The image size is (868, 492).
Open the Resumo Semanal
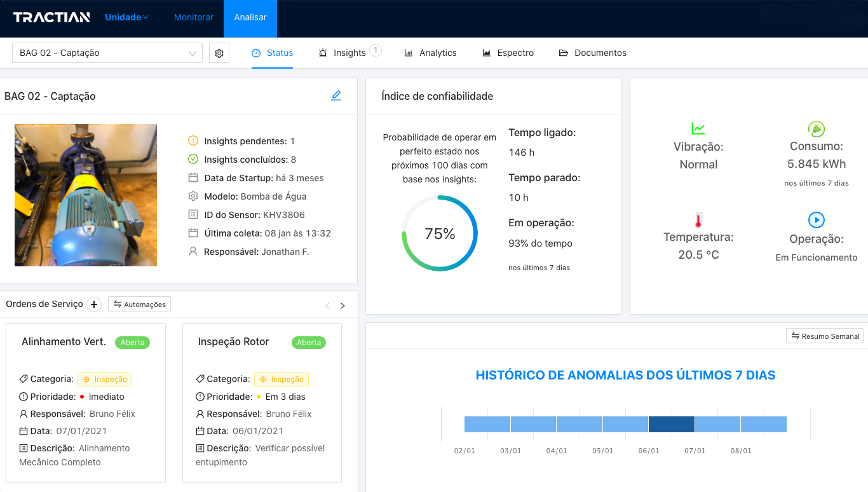coord(824,336)
